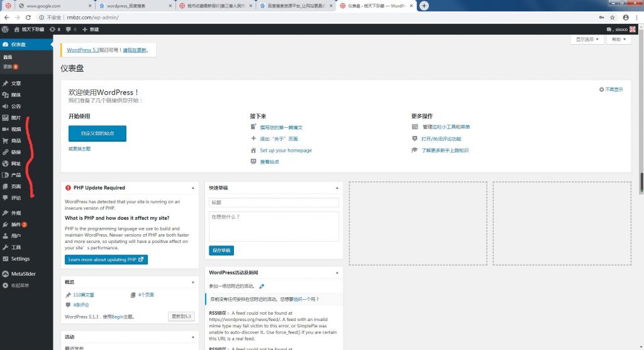Select 首页 submenu under 仪表盘

click(8, 57)
